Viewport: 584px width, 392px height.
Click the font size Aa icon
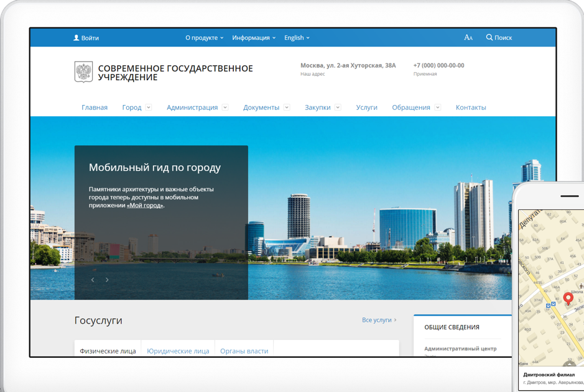468,38
